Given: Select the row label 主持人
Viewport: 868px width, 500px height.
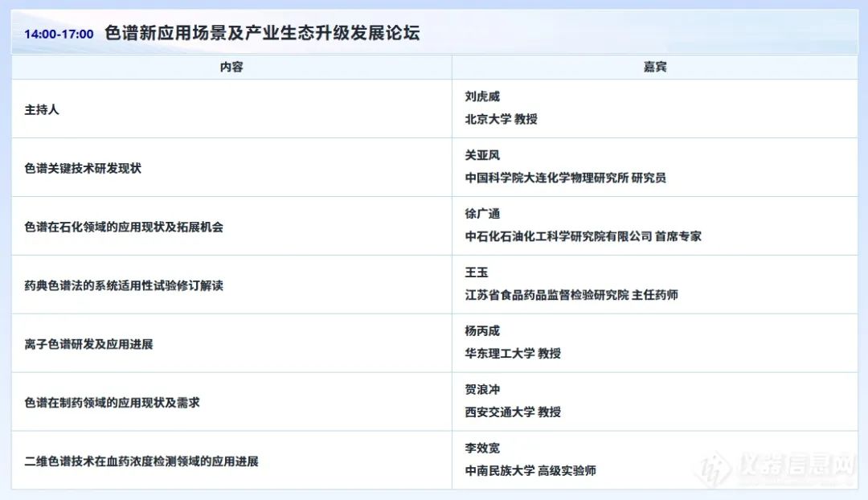Looking at the screenshot, I should coord(42,109).
